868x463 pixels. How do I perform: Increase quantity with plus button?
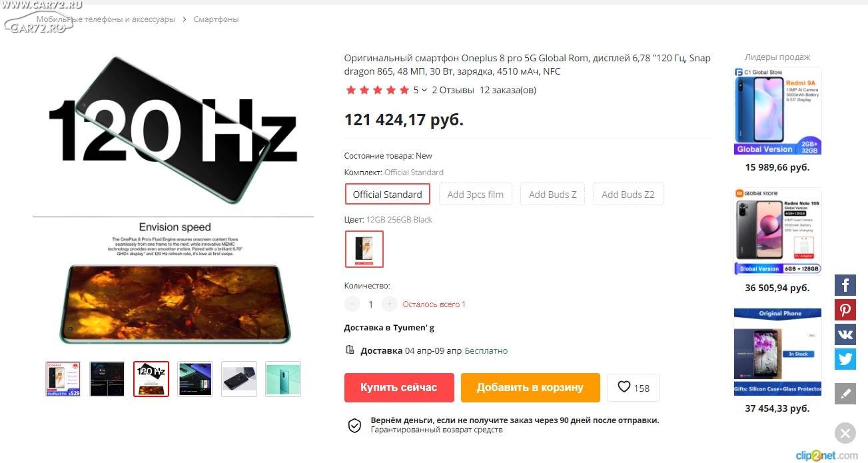coord(390,304)
